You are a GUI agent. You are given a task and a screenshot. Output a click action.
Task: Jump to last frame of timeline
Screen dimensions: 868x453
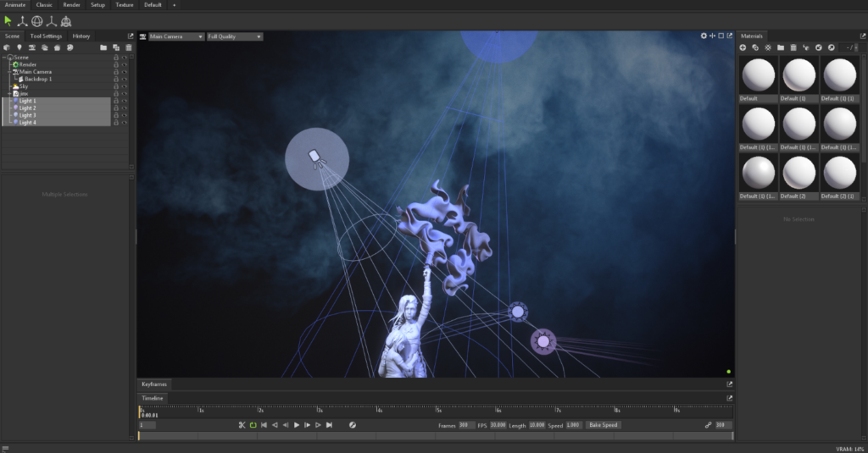pyautogui.click(x=330, y=425)
